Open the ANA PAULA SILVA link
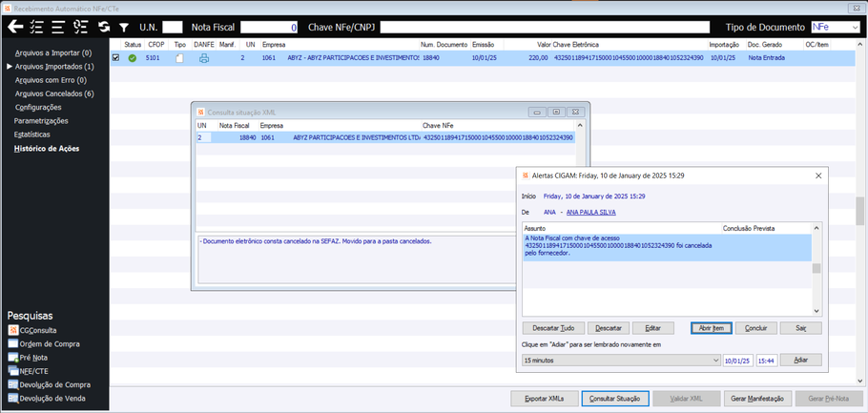 click(x=592, y=212)
